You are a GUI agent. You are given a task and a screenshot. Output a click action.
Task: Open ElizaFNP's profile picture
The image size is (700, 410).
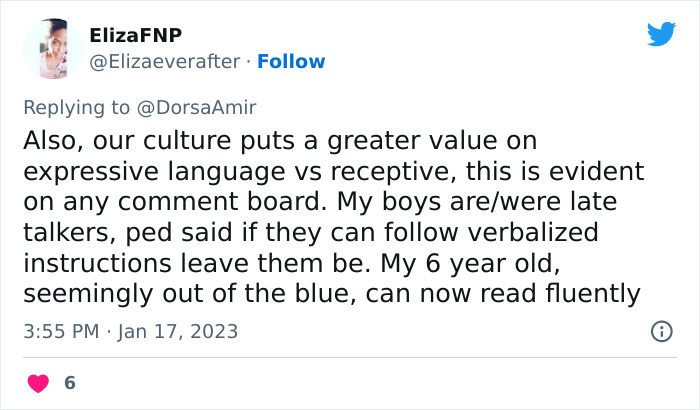tap(52, 49)
